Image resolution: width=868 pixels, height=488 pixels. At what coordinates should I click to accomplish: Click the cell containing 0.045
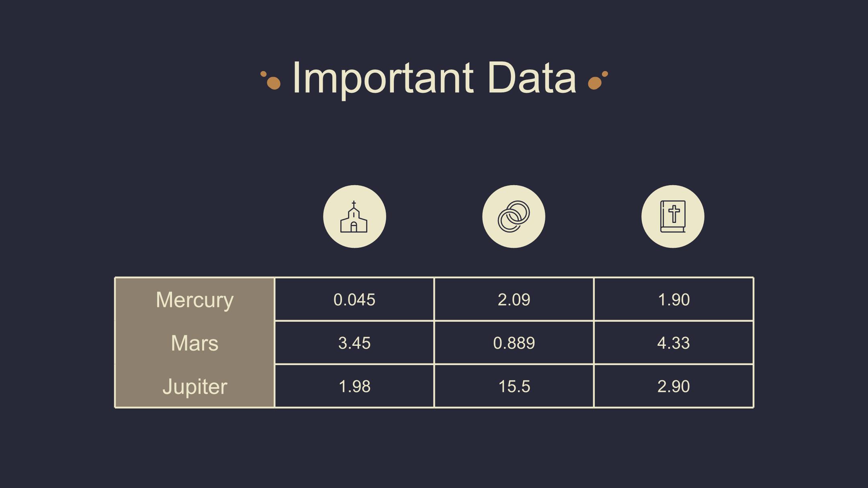(354, 299)
